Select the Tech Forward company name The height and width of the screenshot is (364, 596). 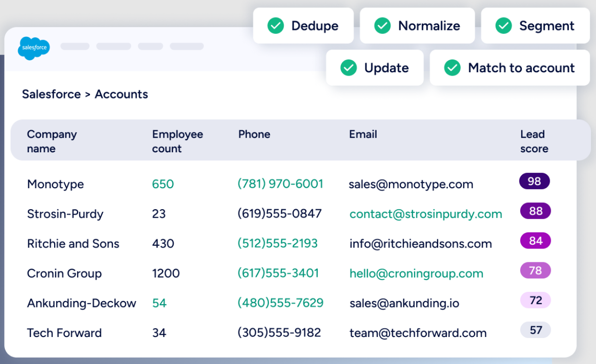click(x=64, y=333)
